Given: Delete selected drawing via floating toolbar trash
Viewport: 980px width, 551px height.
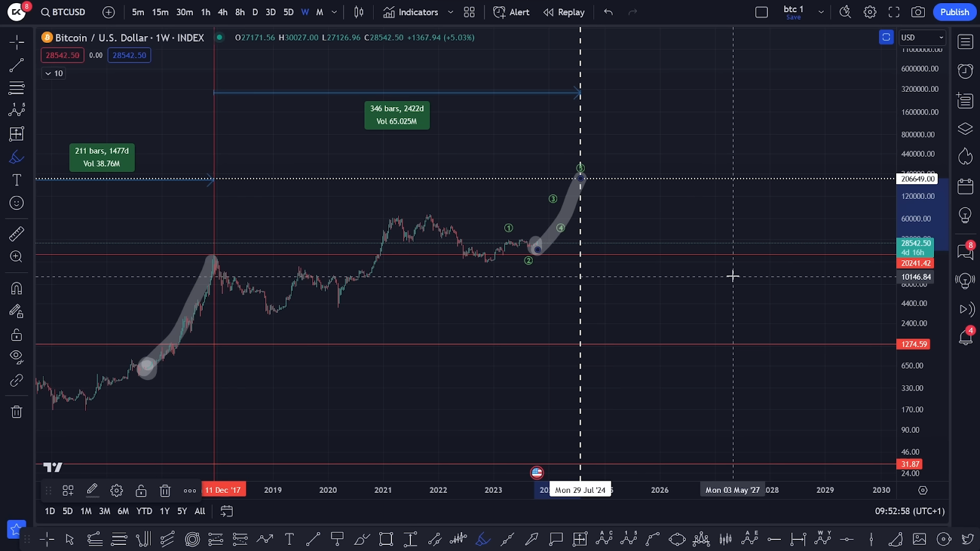Looking at the screenshot, I should [x=165, y=490].
